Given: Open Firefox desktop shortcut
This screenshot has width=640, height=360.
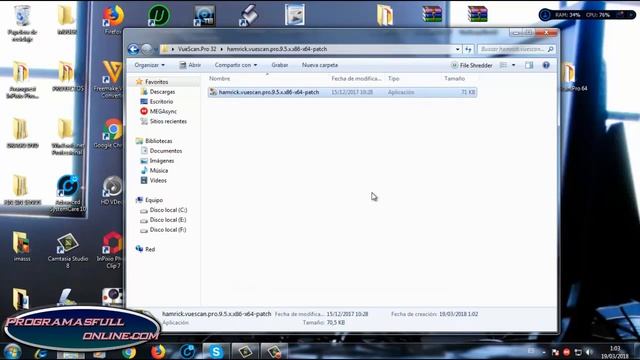Looking at the screenshot, I should tap(113, 19).
